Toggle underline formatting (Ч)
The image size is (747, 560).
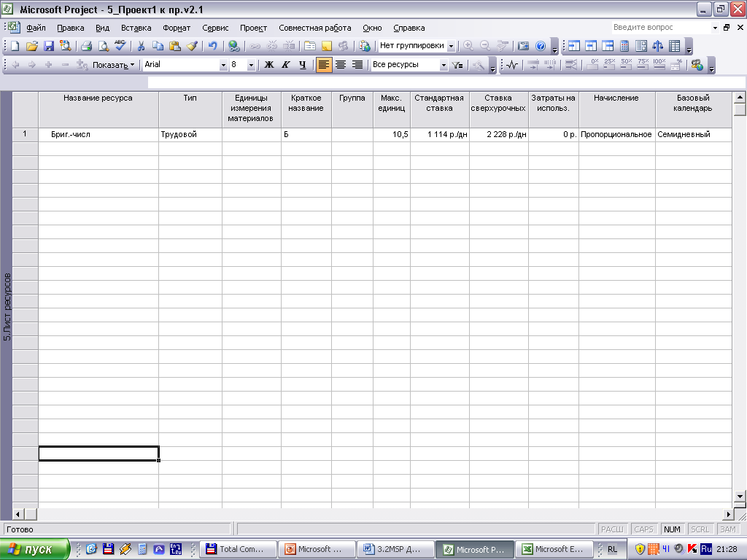click(x=303, y=65)
